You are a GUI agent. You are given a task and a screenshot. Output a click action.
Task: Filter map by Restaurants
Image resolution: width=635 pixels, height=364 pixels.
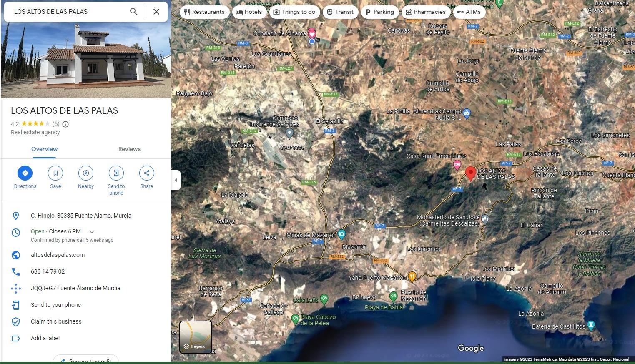204,12
